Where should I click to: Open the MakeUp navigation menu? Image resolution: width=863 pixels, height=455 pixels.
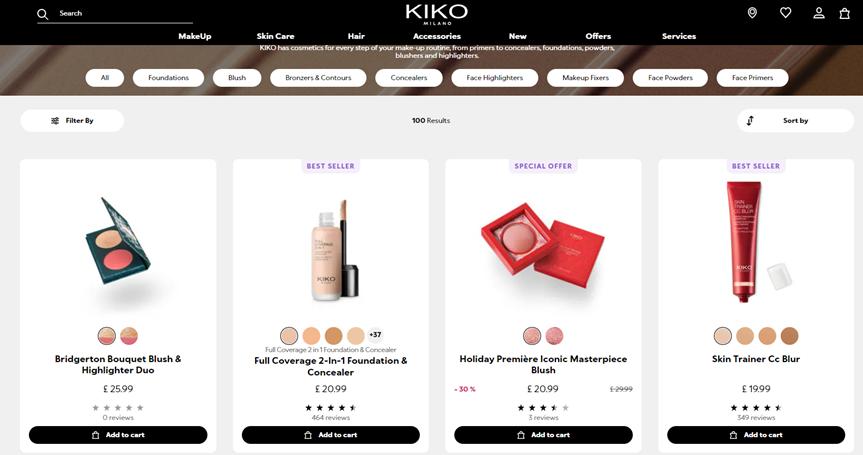point(194,36)
